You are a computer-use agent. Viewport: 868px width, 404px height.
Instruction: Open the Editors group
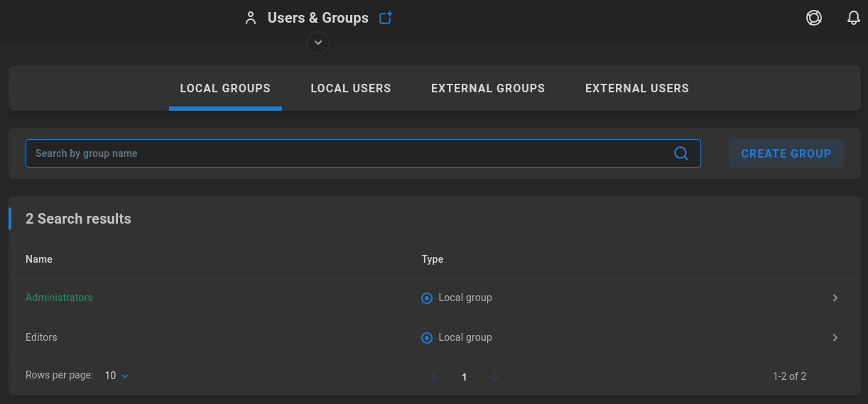click(x=41, y=337)
